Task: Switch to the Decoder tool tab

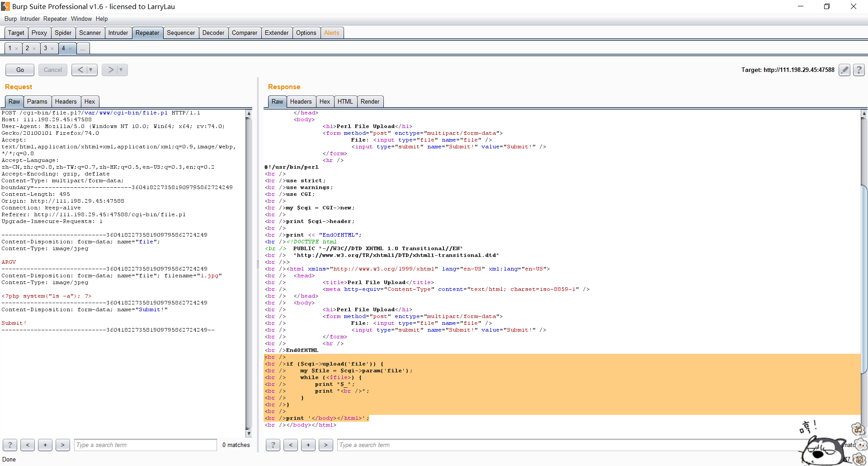Action: point(213,33)
